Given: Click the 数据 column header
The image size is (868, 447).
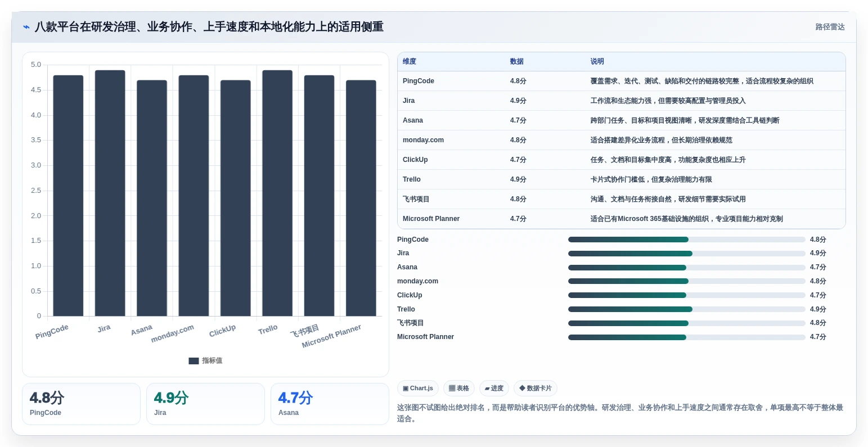Looking at the screenshot, I should point(517,62).
